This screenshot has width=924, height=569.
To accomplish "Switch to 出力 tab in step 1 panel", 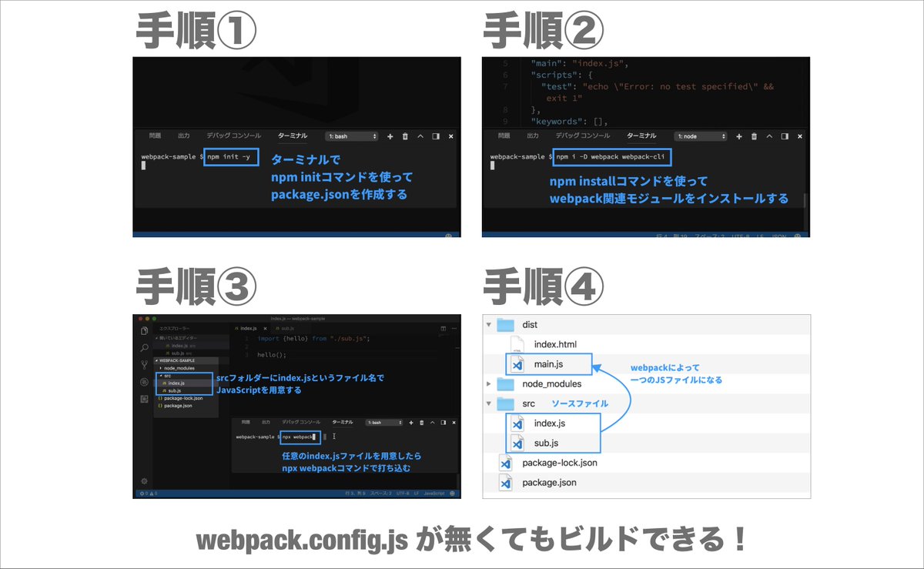I will (x=183, y=136).
